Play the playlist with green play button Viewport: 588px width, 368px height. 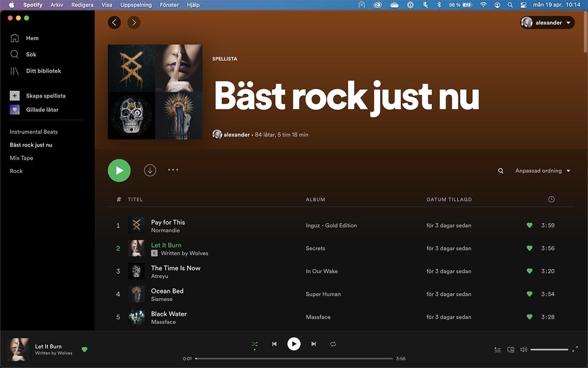119,171
